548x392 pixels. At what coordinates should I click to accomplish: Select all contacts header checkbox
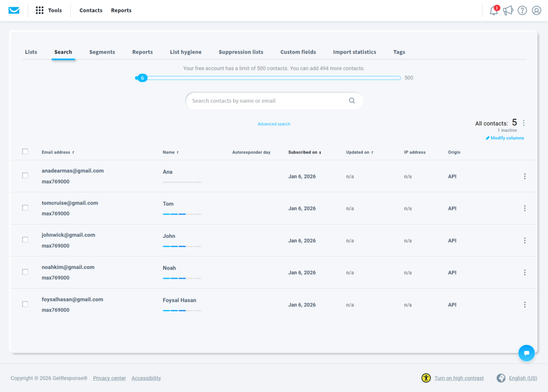click(x=25, y=152)
